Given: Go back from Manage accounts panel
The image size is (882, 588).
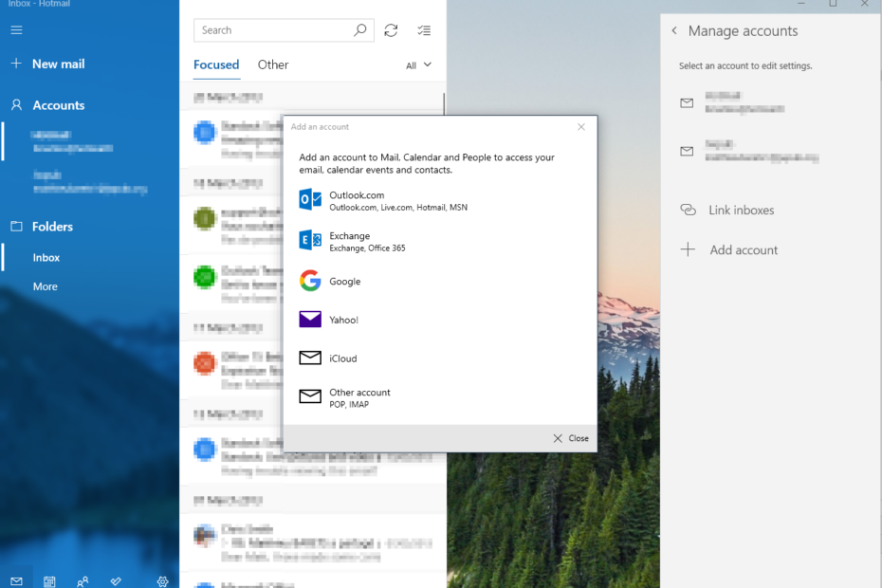Looking at the screenshot, I should click(x=674, y=31).
